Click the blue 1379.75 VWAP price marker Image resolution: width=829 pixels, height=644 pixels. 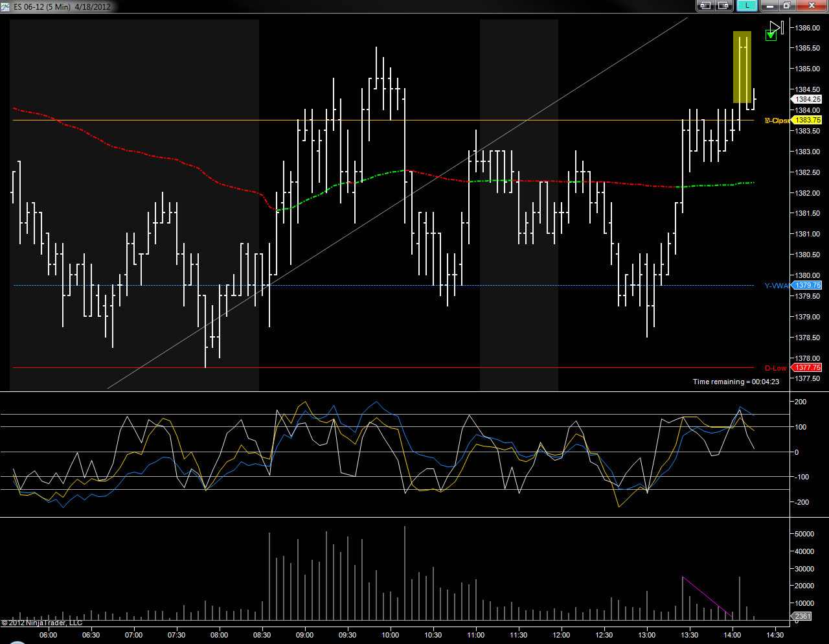pyautogui.click(x=807, y=285)
